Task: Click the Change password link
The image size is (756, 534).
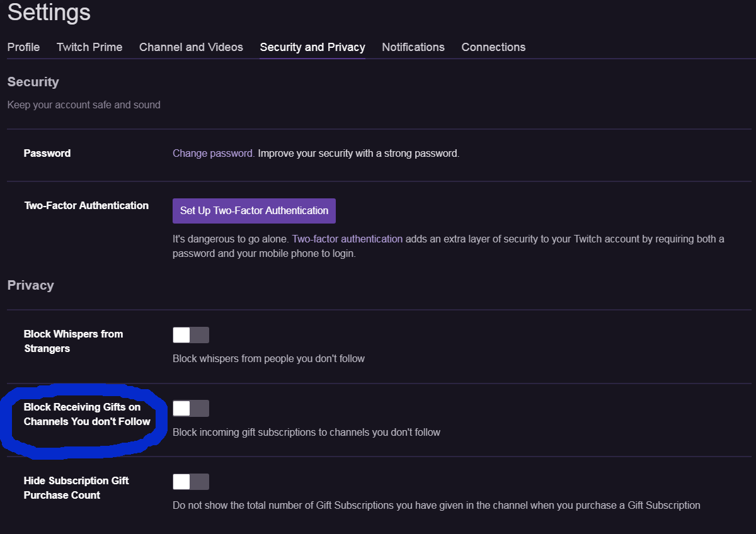Action: 214,153
